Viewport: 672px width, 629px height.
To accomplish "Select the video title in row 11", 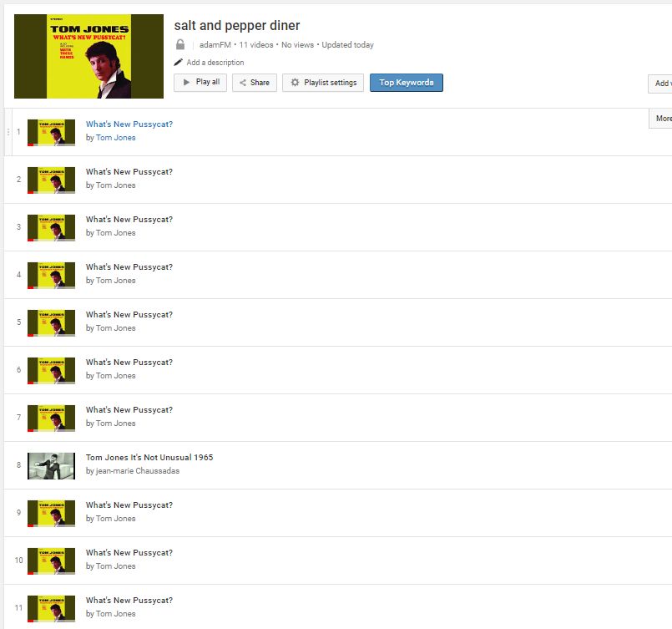I will point(129,601).
